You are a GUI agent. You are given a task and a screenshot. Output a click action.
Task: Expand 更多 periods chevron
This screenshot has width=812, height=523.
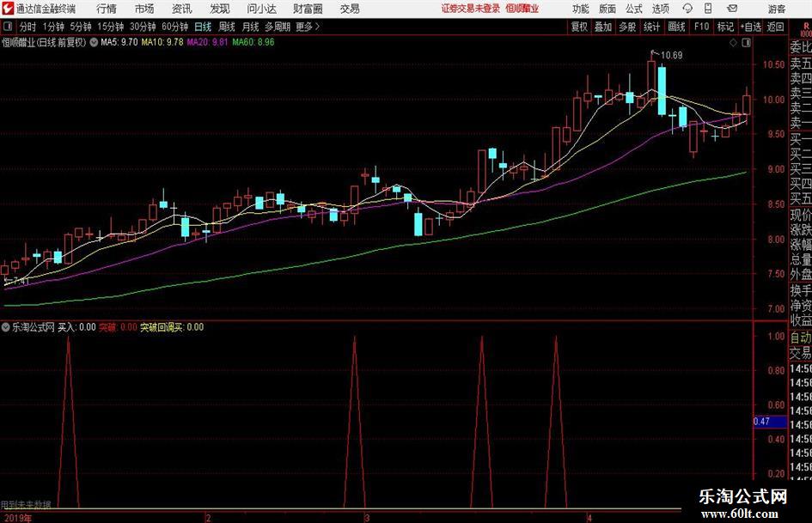317,27
